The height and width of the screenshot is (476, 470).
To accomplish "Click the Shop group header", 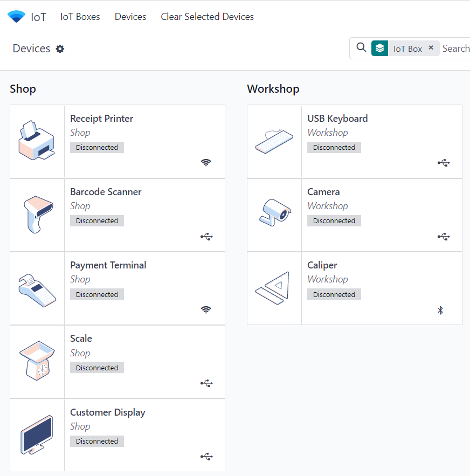I will [x=23, y=89].
